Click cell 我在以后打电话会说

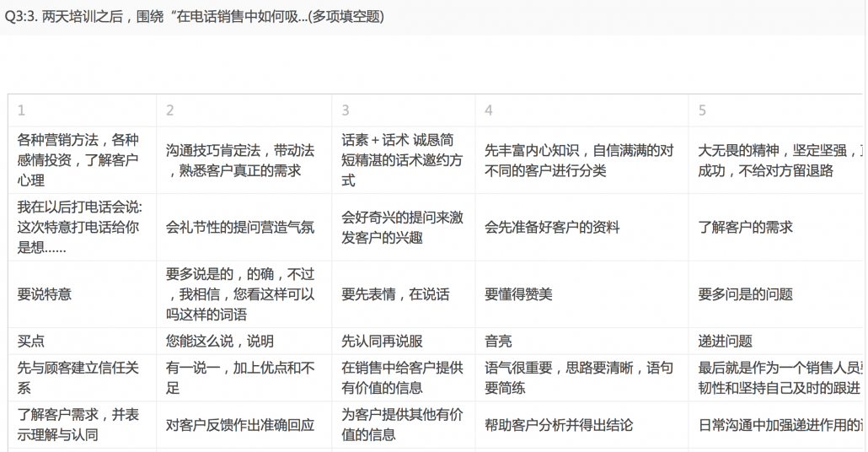click(82, 227)
